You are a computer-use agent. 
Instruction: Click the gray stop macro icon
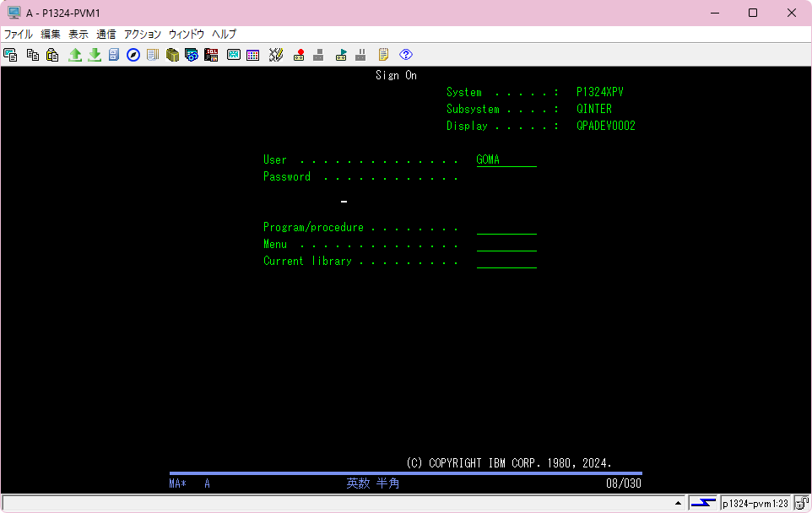click(318, 54)
